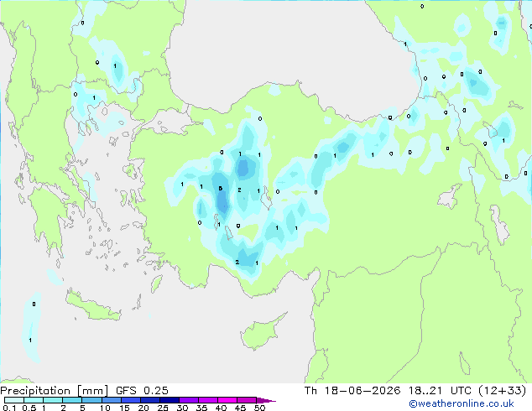This screenshot has width=532, height=411.
Task: Select the 45–50 mm legend swatch
Action: click(247, 400)
